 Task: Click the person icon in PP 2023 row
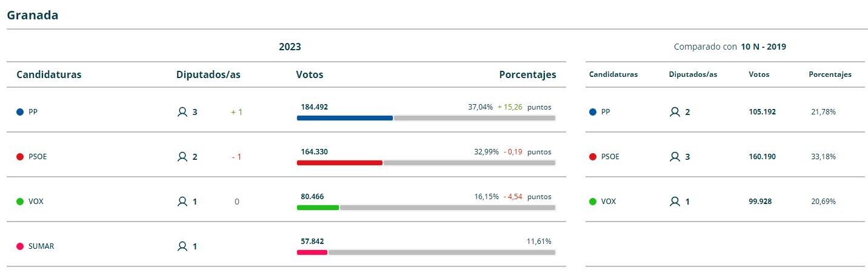point(182,112)
